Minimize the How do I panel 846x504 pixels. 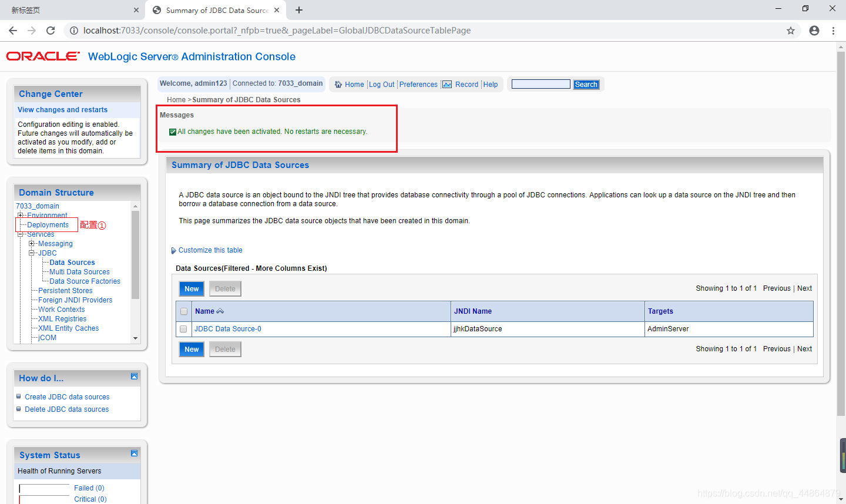pyautogui.click(x=134, y=376)
